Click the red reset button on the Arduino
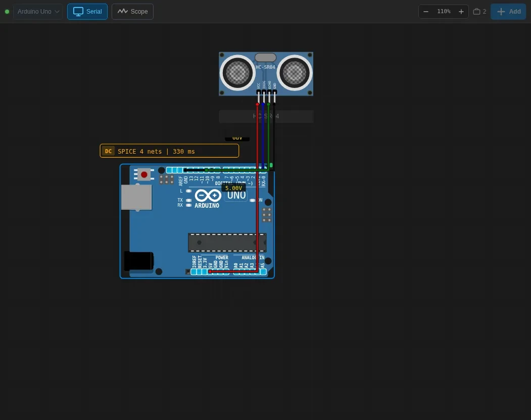 pyautogui.click(x=144, y=174)
